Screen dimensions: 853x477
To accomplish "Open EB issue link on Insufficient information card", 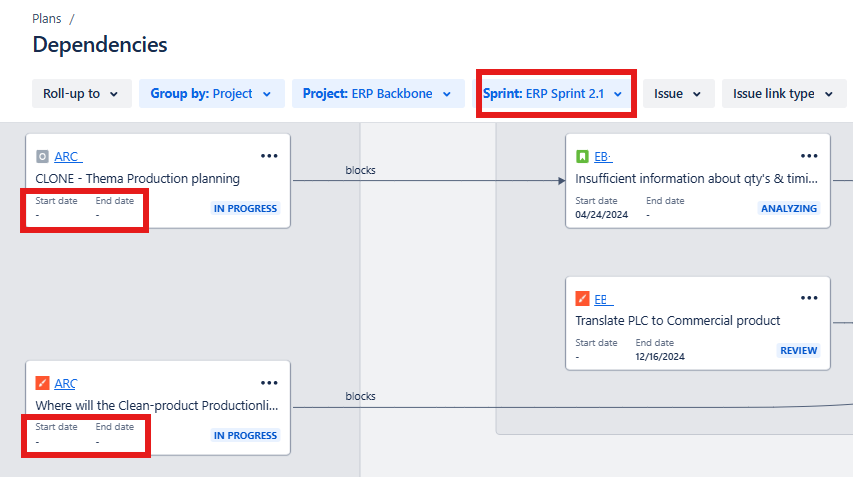I will coord(603,157).
